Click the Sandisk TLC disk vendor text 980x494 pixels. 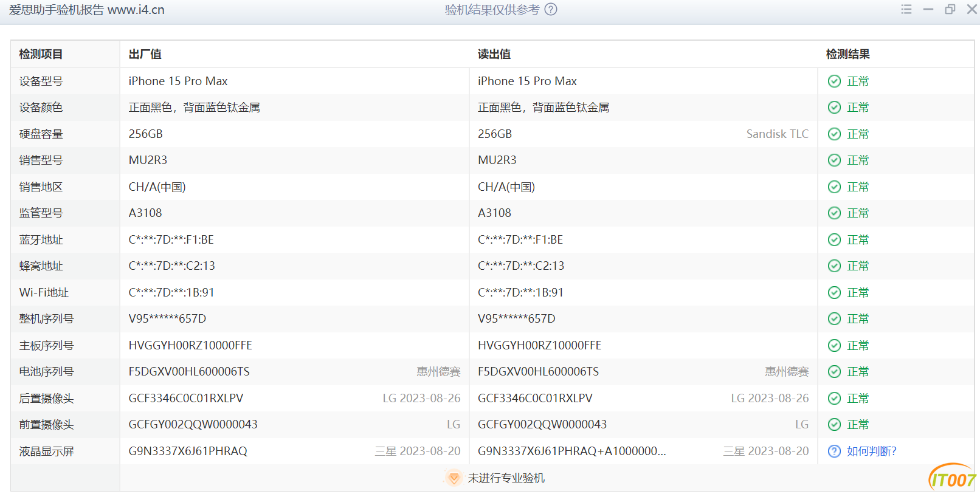pos(778,134)
